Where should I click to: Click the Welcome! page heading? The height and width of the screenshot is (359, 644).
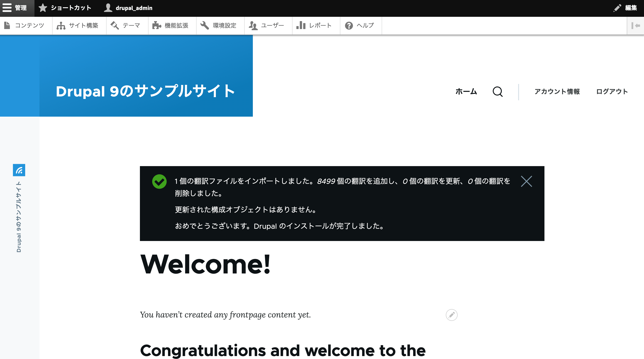point(205,264)
